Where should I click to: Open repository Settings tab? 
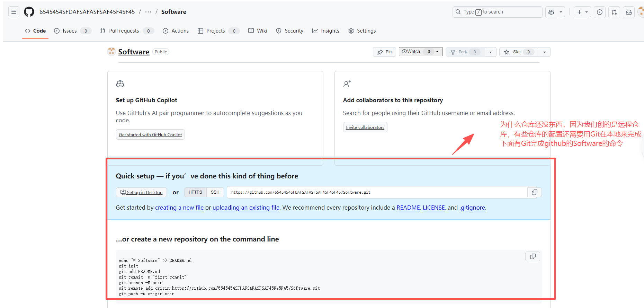point(362,31)
